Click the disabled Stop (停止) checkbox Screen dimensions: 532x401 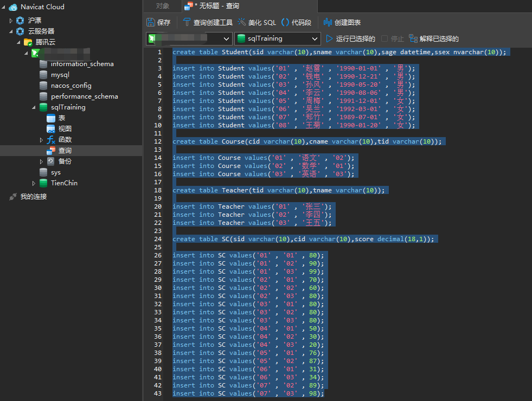click(384, 39)
